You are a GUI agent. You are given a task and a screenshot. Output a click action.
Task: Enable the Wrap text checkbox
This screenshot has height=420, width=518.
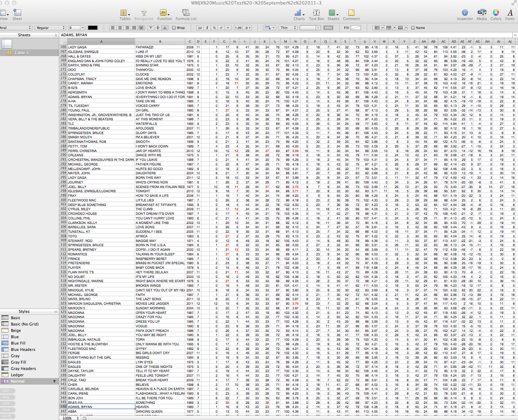[x=174, y=28]
